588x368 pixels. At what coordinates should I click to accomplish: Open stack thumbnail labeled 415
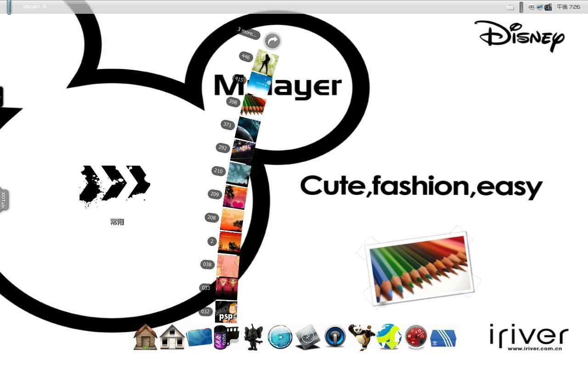(259, 84)
